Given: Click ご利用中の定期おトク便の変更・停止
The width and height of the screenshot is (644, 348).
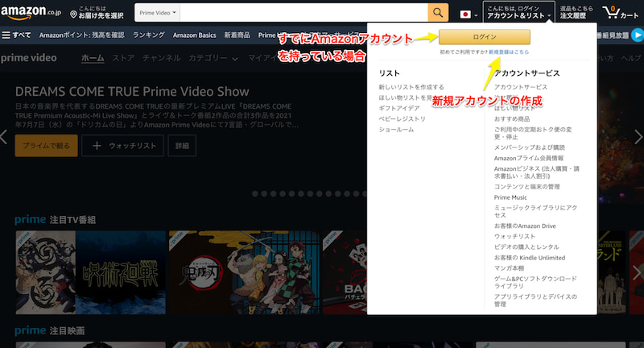Looking at the screenshot, I should tap(533, 133).
